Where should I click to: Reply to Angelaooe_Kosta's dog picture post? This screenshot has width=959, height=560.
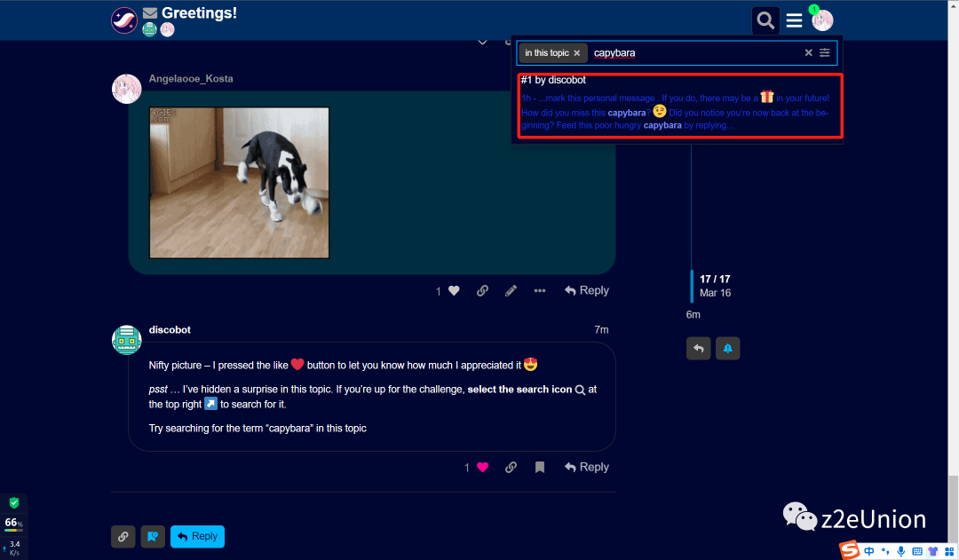587,290
